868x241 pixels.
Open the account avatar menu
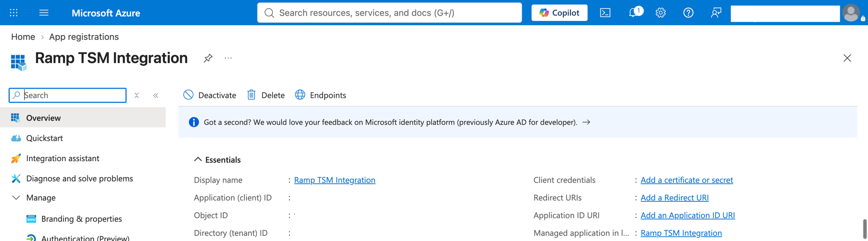[851, 13]
